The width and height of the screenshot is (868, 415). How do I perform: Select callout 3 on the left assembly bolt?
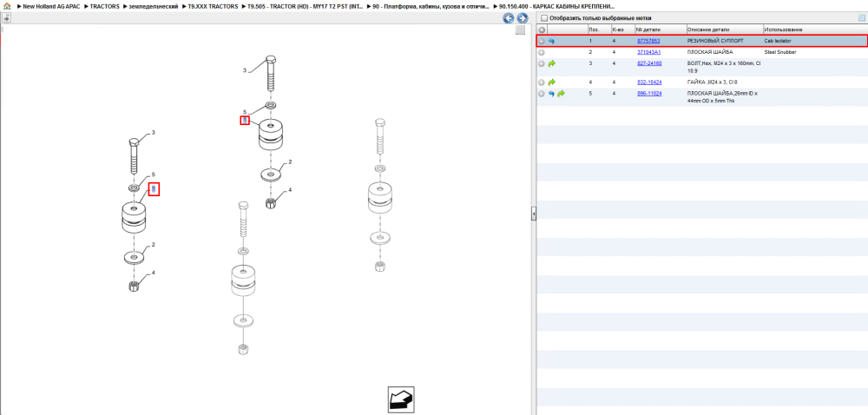tap(154, 133)
